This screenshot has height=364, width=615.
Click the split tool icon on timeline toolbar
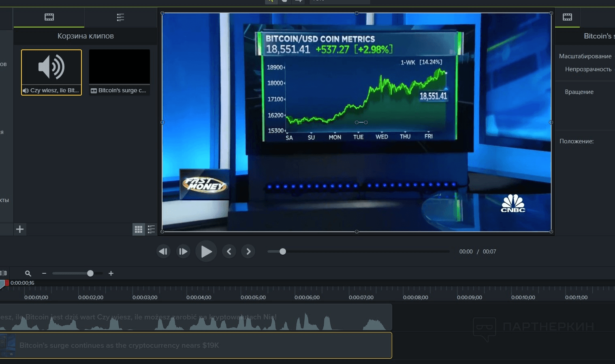tap(4, 273)
